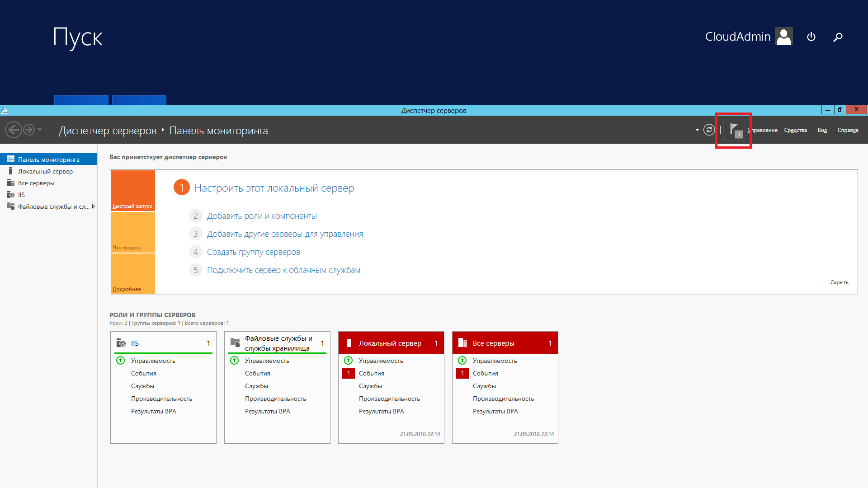Click red События alert badge in Локальный сервер
The width and height of the screenshot is (868, 488).
coord(349,373)
